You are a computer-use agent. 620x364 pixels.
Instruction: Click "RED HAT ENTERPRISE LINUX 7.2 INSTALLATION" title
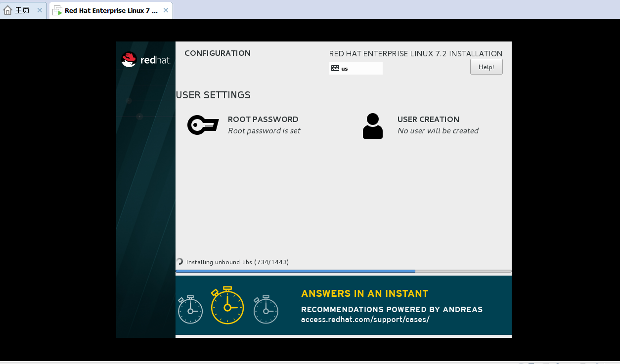[416, 54]
